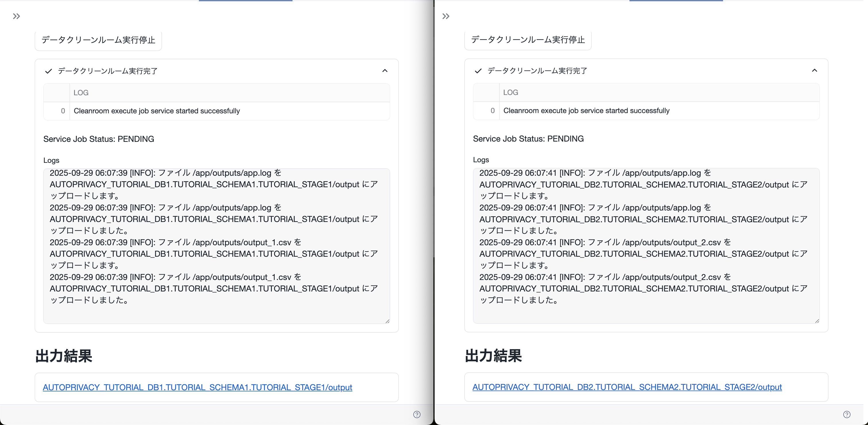Expand the left window sidebar chevron
Viewport: 868px width, 425px height.
point(16,16)
